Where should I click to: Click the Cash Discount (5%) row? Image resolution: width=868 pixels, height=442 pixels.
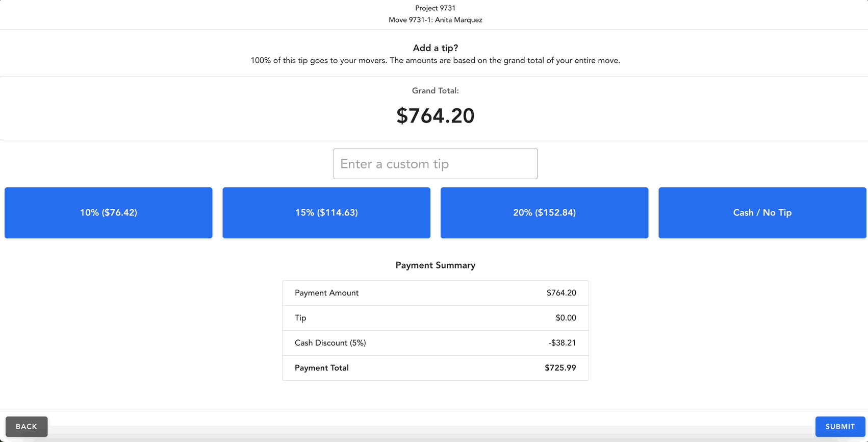pos(435,342)
